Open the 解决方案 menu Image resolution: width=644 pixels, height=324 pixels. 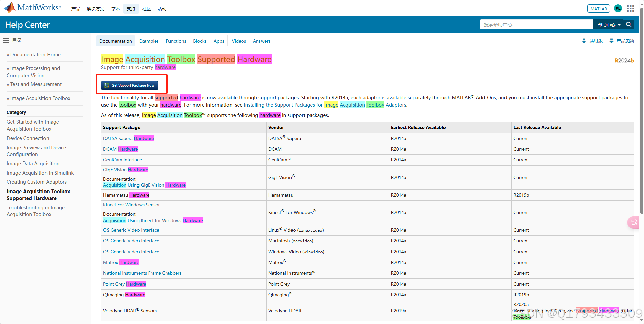(x=96, y=9)
